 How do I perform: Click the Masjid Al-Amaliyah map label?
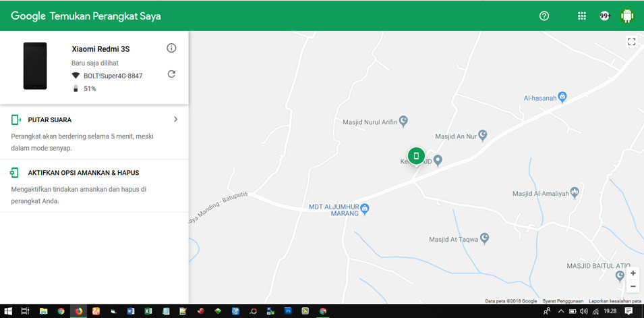[540, 193]
